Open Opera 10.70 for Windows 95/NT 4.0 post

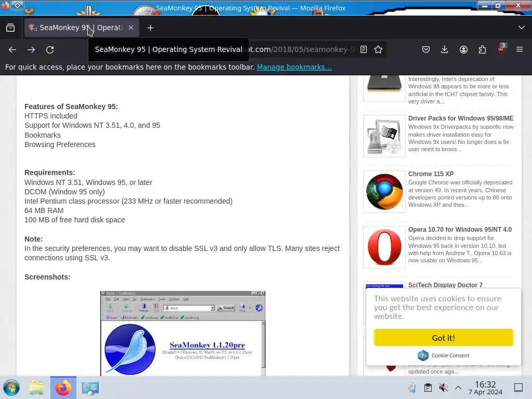point(460,230)
